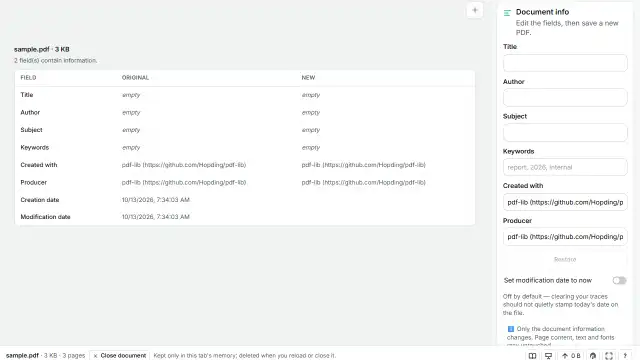Click the '2 field(s) contain information' text
Image resolution: width=640 pixels, height=360 pixels.
[x=56, y=60]
